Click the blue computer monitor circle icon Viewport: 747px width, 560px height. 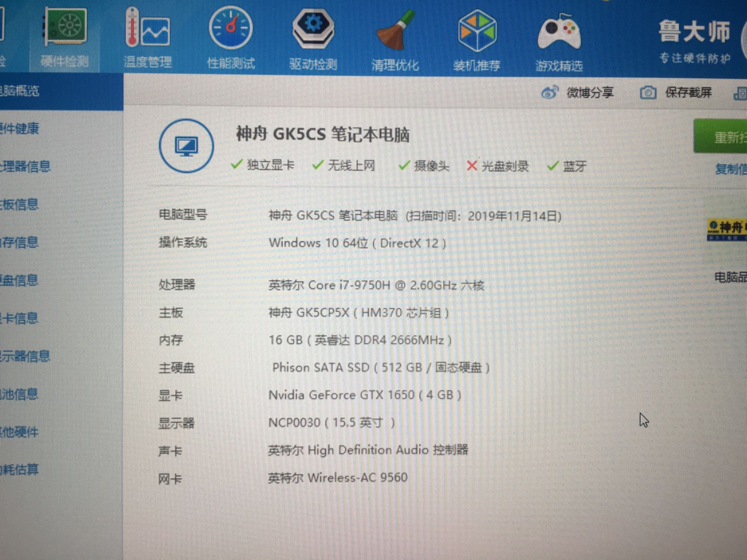[x=186, y=146]
